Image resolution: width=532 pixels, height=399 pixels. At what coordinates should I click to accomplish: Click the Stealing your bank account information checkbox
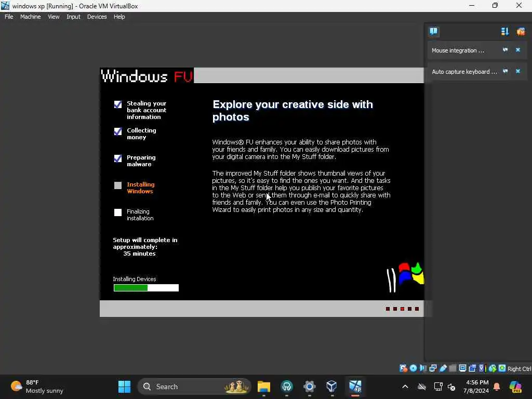click(x=118, y=104)
